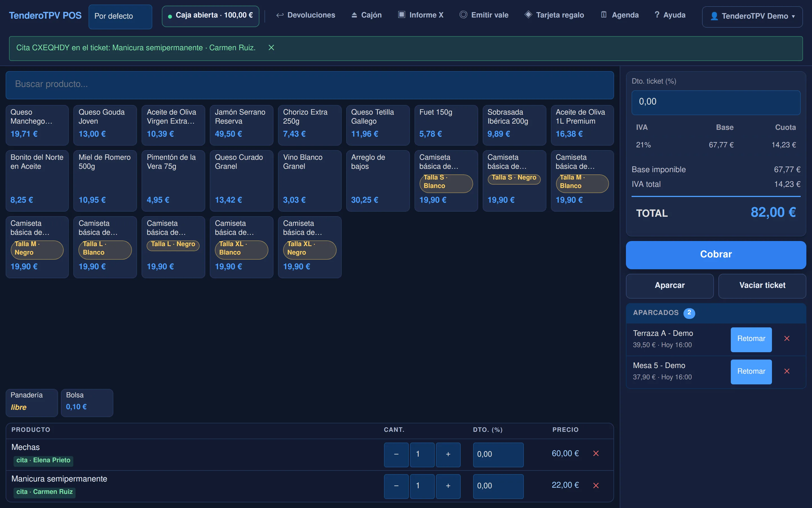Add Vino Blanco Granel product
Screen dimensions: 812x508
309,180
